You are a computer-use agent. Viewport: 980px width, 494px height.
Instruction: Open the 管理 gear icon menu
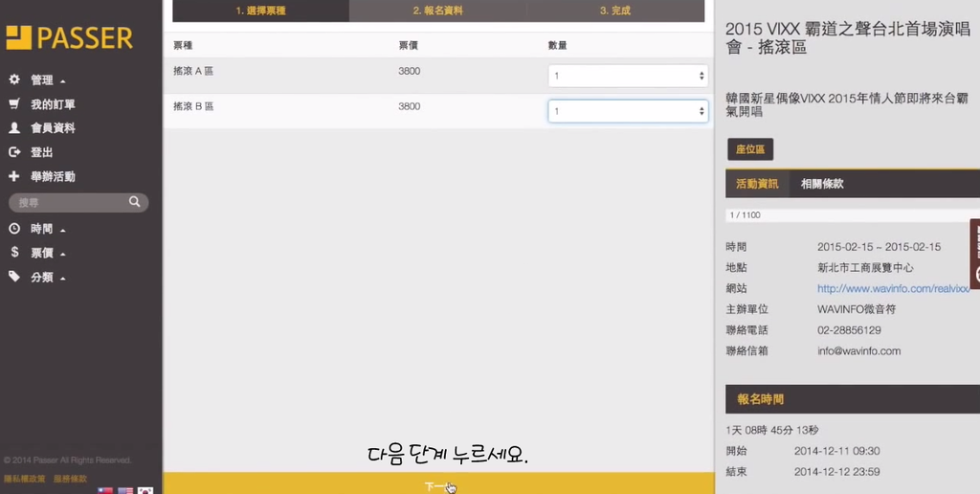(14, 79)
